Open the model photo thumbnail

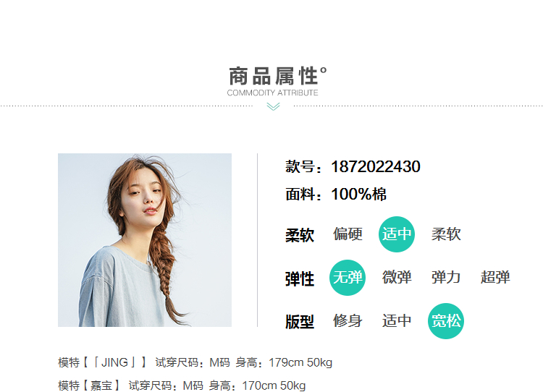tap(145, 240)
